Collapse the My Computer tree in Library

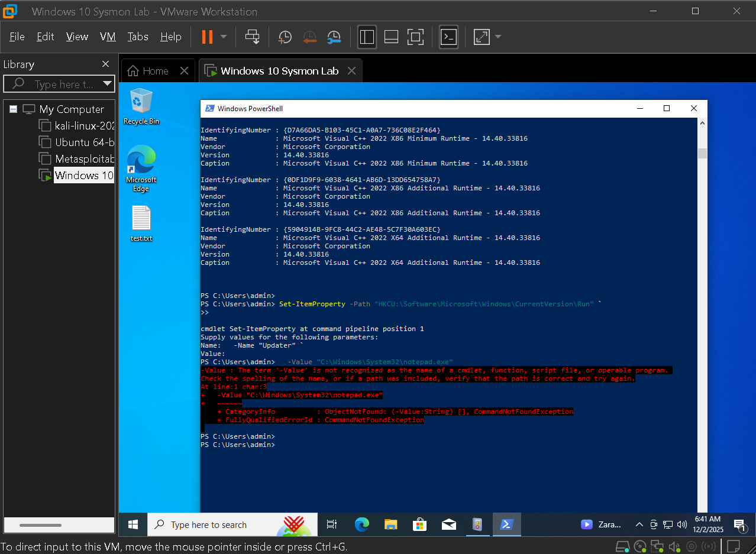(x=12, y=109)
